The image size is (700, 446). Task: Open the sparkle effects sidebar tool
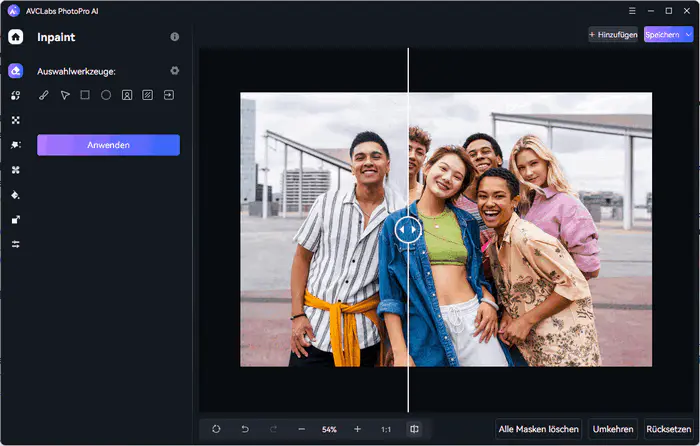point(16,145)
